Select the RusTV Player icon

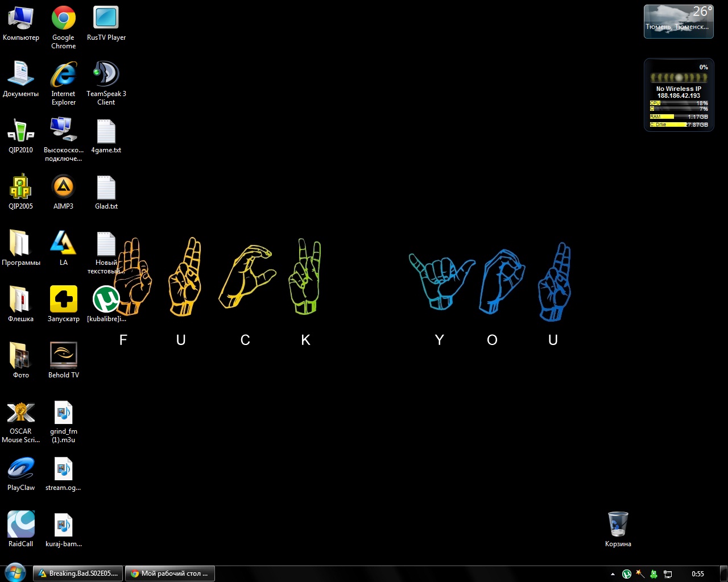[x=106, y=19]
